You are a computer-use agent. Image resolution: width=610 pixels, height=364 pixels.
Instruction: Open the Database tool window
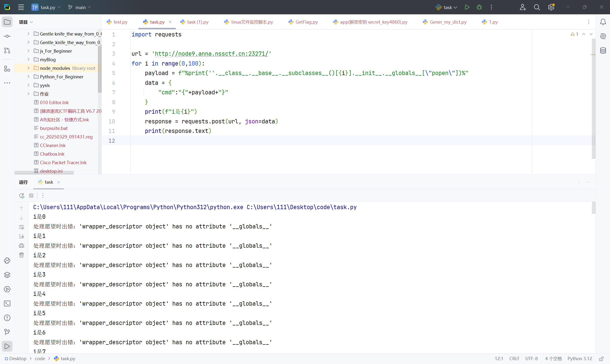(603, 50)
